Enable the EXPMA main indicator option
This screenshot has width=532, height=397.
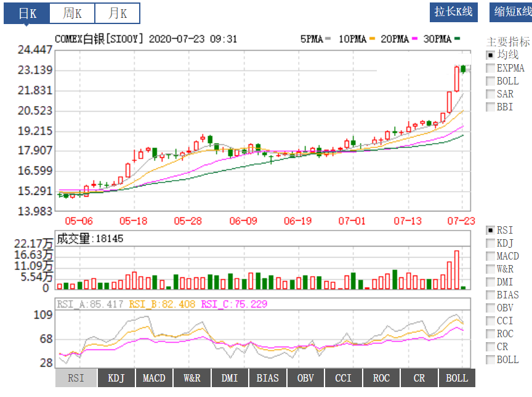click(490, 68)
